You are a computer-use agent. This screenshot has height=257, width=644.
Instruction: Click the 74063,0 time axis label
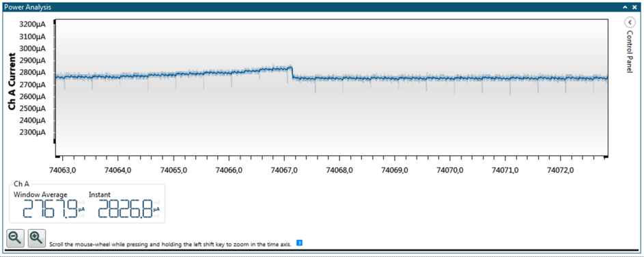(x=62, y=170)
